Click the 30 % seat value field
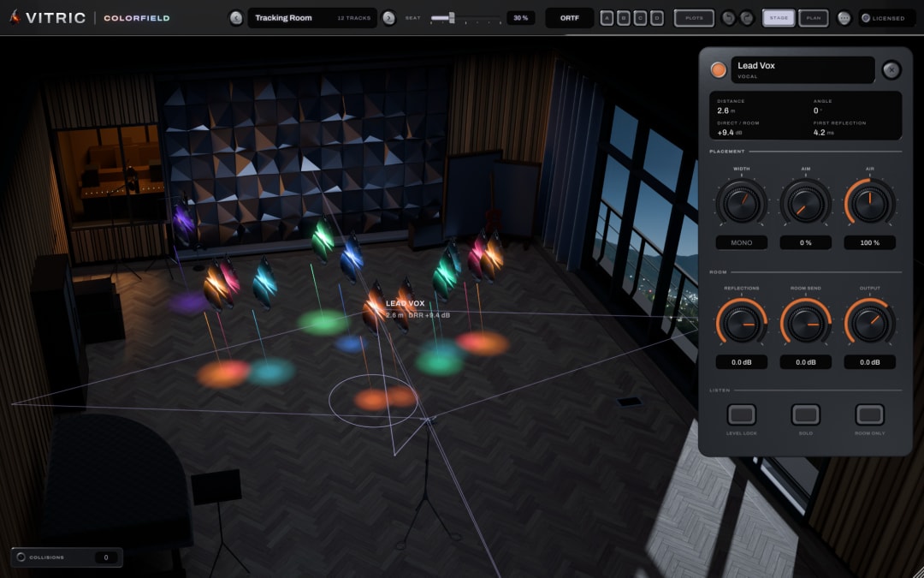 click(x=520, y=18)
